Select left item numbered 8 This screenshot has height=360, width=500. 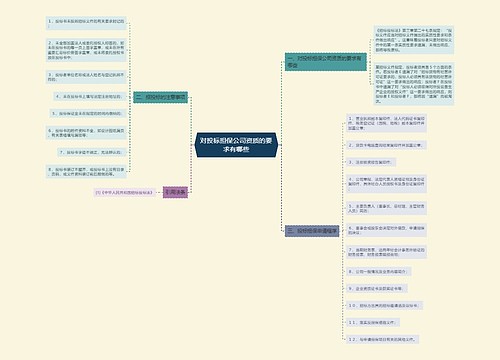(86, 171)
